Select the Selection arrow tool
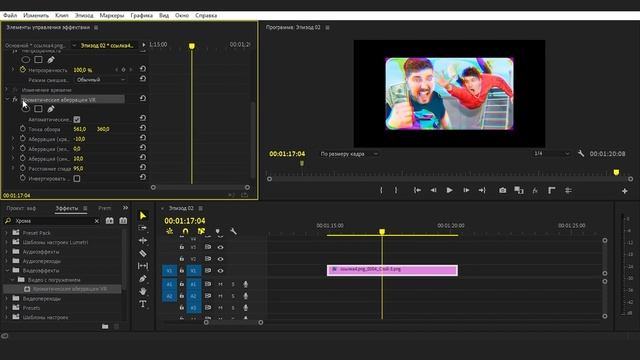Screen dimensions: 640x360 (x=142, y=216)
